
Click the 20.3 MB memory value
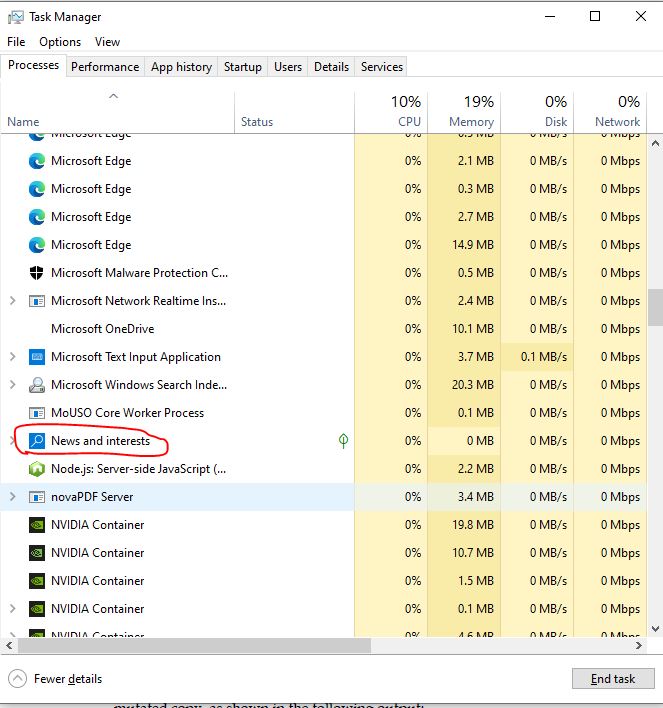[x=473, y=385]
